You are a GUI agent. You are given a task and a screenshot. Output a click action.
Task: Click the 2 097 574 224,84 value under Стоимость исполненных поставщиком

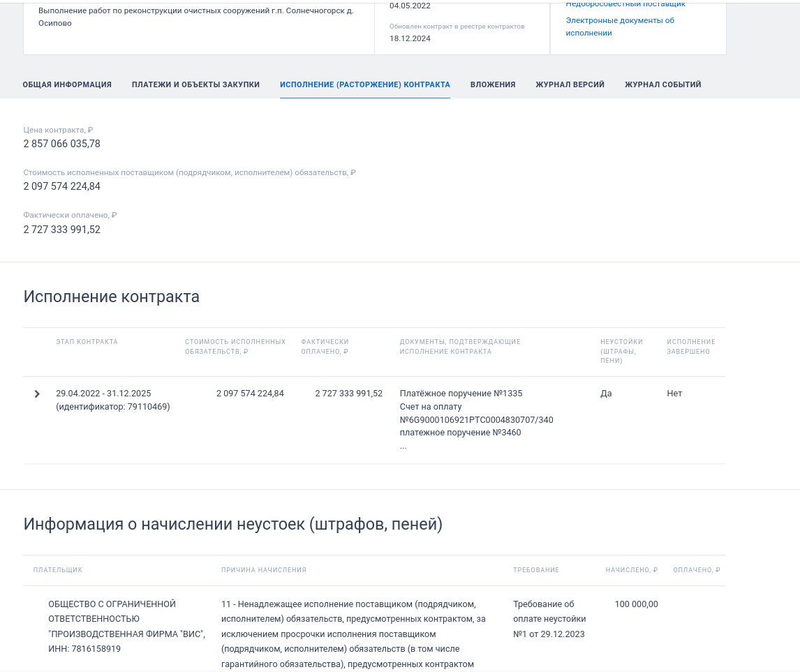(x=61, y=186)
